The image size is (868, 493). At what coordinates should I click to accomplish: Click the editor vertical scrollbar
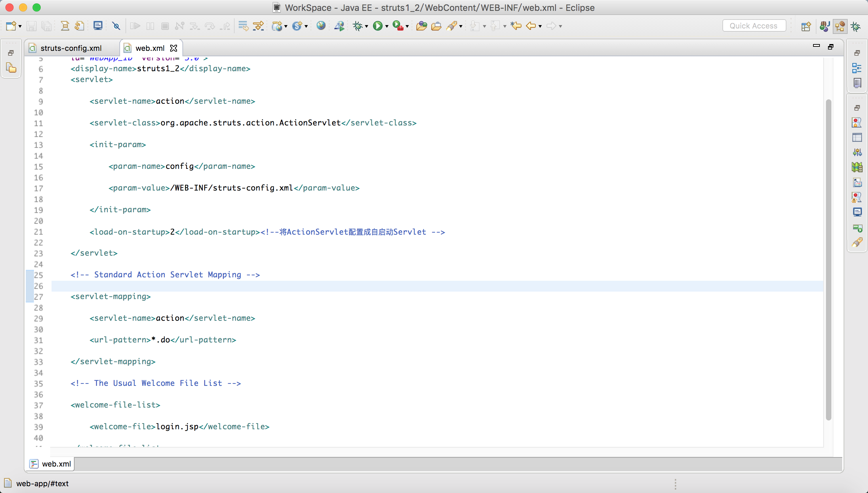coord(828,259)
